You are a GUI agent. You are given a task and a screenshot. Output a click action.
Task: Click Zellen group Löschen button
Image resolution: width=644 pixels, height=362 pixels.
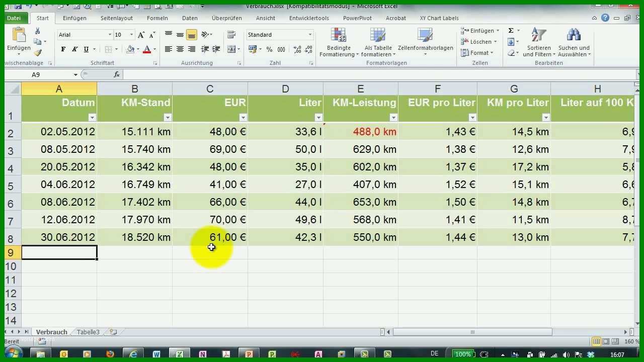click(x=479, y=42)
